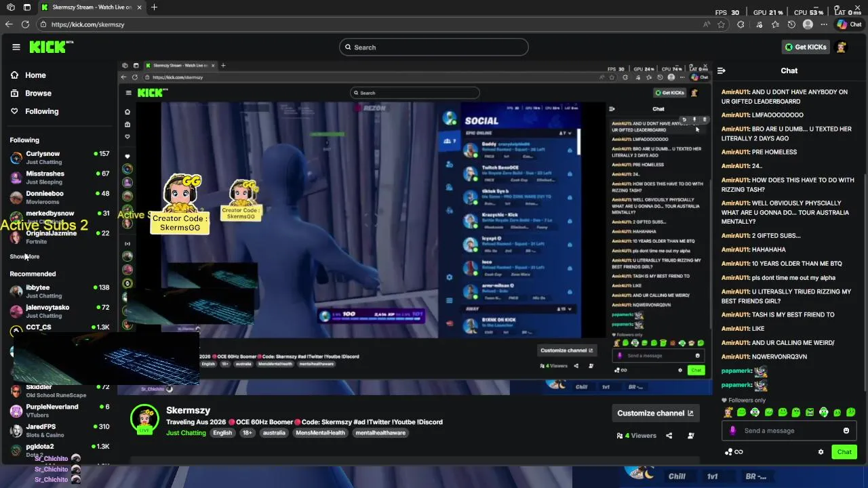Screen dimensions: 868x488
Task: Click the 18+ tag
Action: [248, 433]
